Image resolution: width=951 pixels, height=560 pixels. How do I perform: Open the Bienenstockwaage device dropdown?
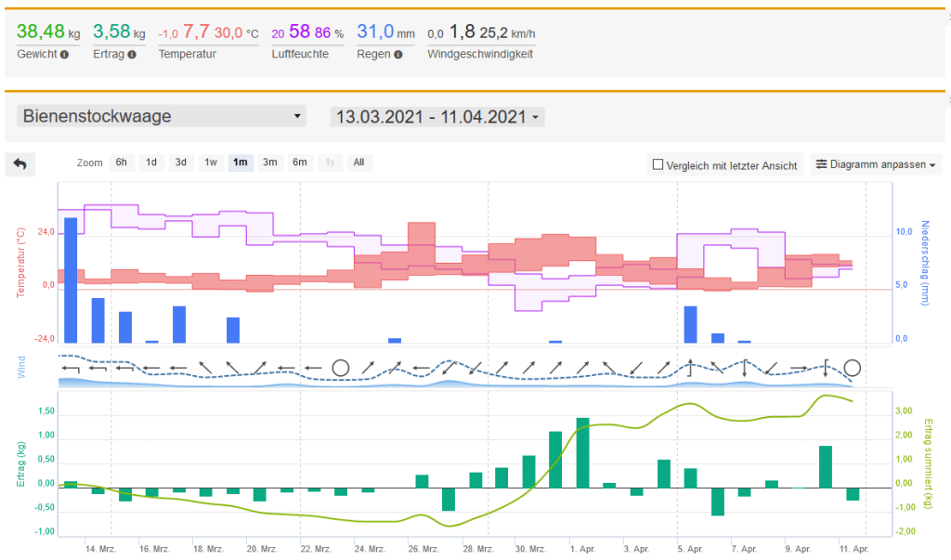(162, 117)
